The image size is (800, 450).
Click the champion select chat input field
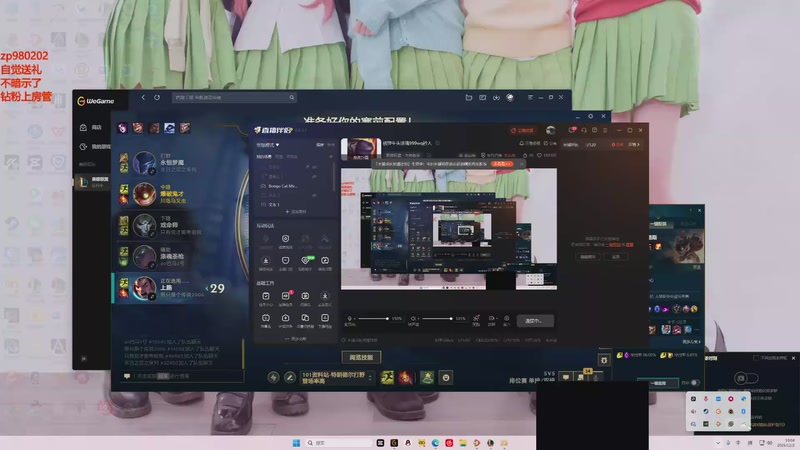pyautogui.click(x=184, y=376)
